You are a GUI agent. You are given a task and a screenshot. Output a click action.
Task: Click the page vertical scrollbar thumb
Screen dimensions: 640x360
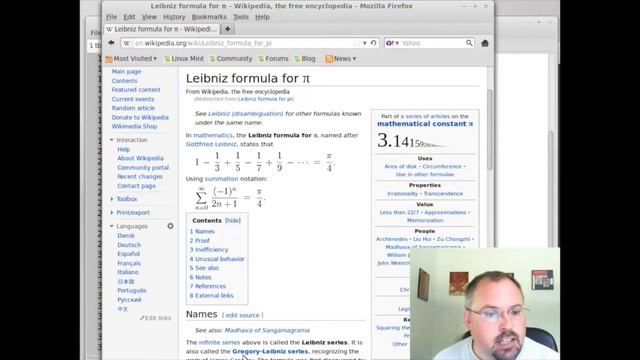click(x=489, y=130)
